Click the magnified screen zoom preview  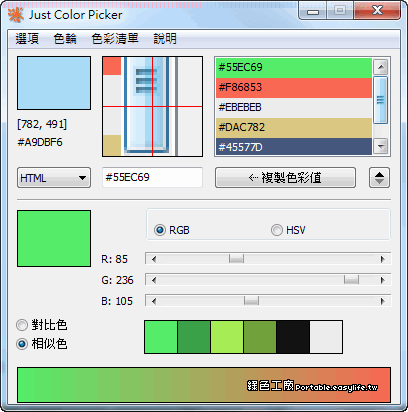tap(152, 106)
